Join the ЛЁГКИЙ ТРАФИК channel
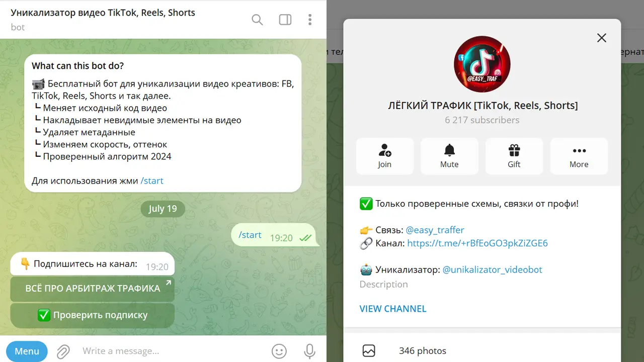644x362 pixels. coord(385,156)
